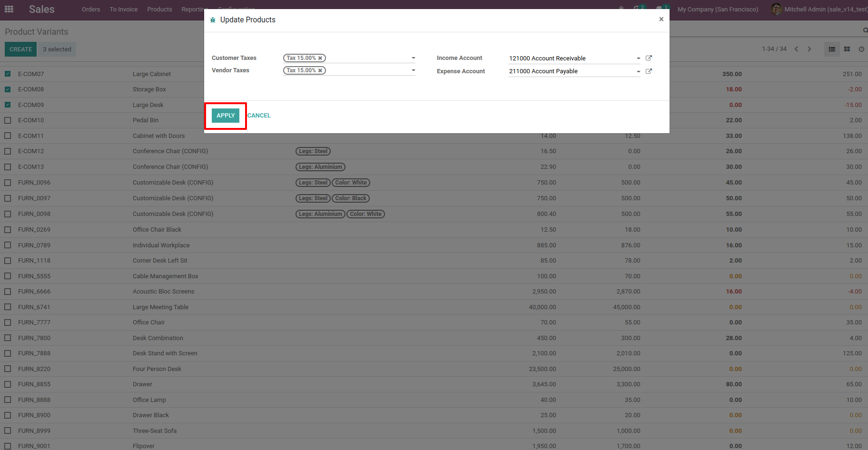This screenshot has width=868, height=450.
Task: Tick the FURN_6666 Acoustic Bloc Screens checkbox
Action: (x=8, y=291)
